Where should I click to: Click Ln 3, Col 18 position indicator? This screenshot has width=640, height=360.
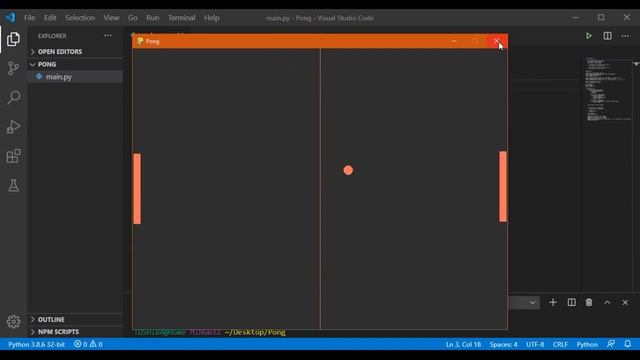click(x=463, y=344)
